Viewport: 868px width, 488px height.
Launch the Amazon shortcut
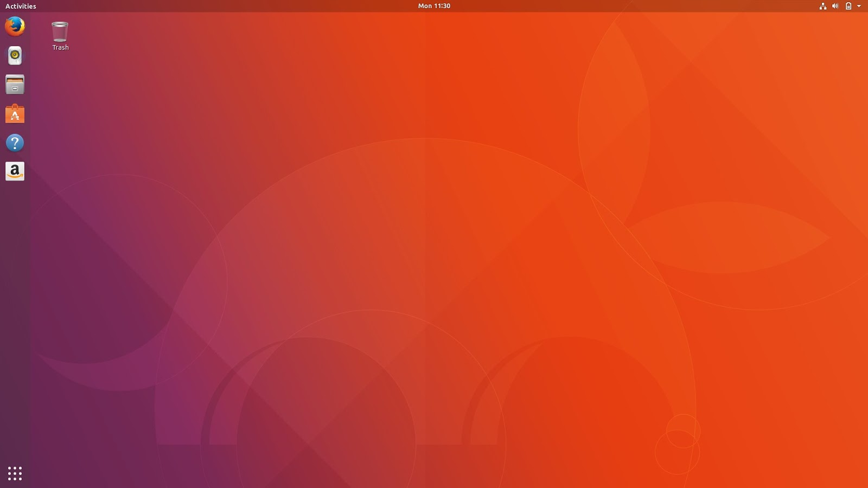point(15,171)
